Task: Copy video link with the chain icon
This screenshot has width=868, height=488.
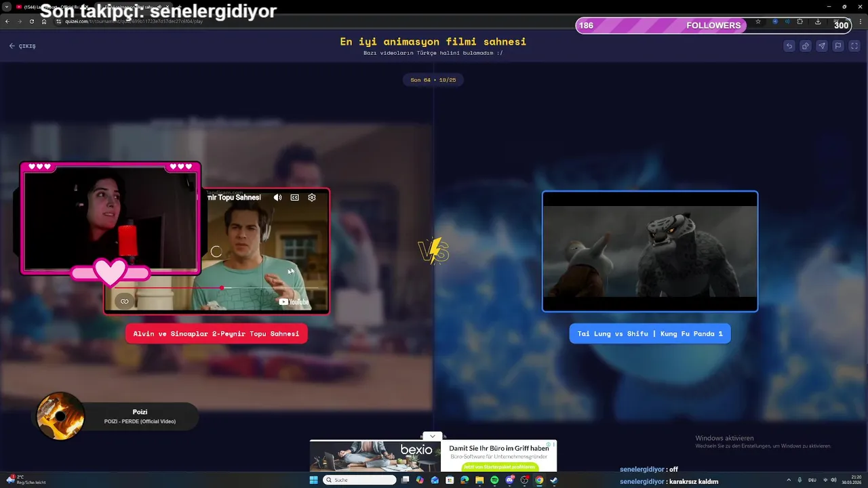Action: [x=124, y=301]
